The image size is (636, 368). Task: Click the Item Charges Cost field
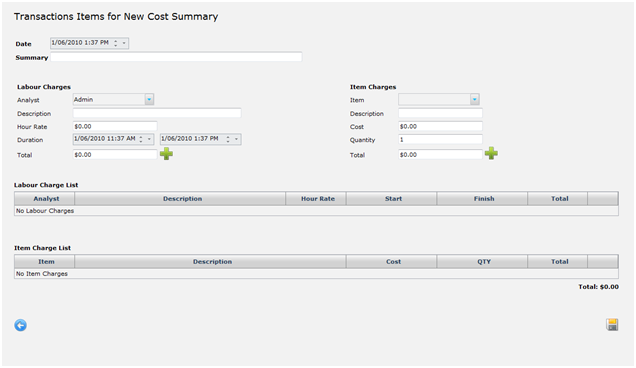tap(440, 126)
